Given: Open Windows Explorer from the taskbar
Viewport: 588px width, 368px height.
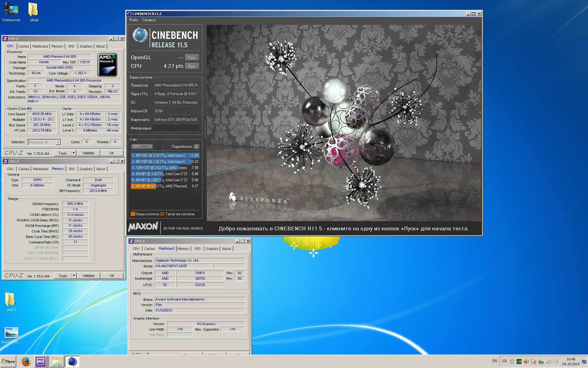Looking at the screenshot, I should [57, 362].
